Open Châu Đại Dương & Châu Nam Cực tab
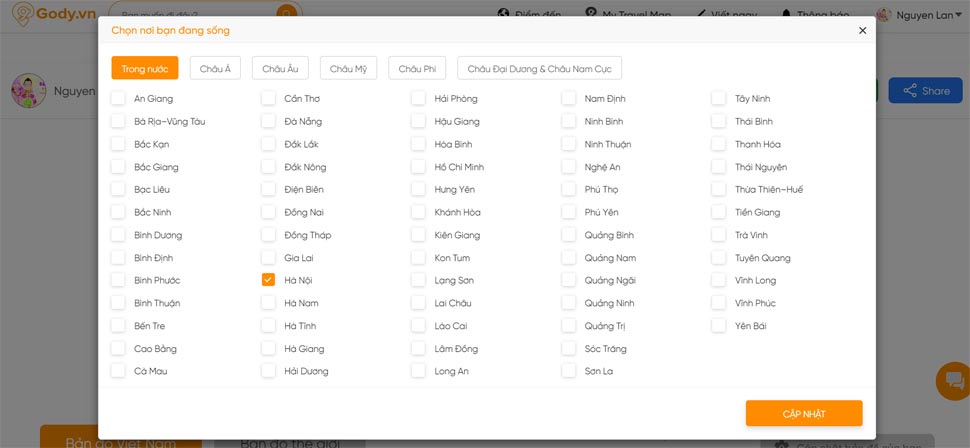Screen dimensions: 970x448 [539, 68]
